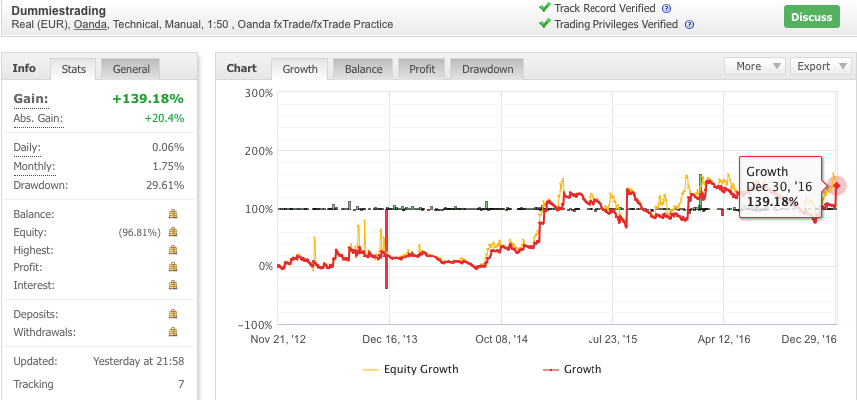Viewport: 857px width, 400px height.
Task: Click the Interest row lock icon
Action: [x=173, y=286]
